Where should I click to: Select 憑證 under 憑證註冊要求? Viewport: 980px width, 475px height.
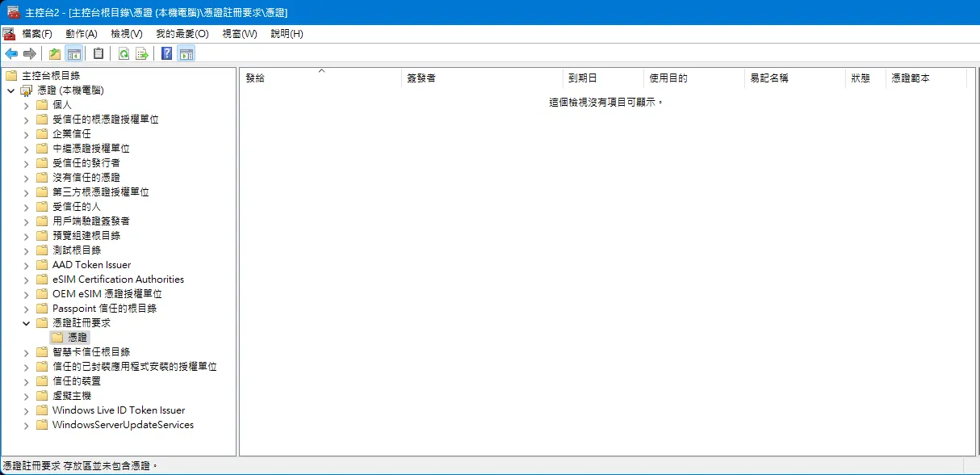click(x=77, y=337)
